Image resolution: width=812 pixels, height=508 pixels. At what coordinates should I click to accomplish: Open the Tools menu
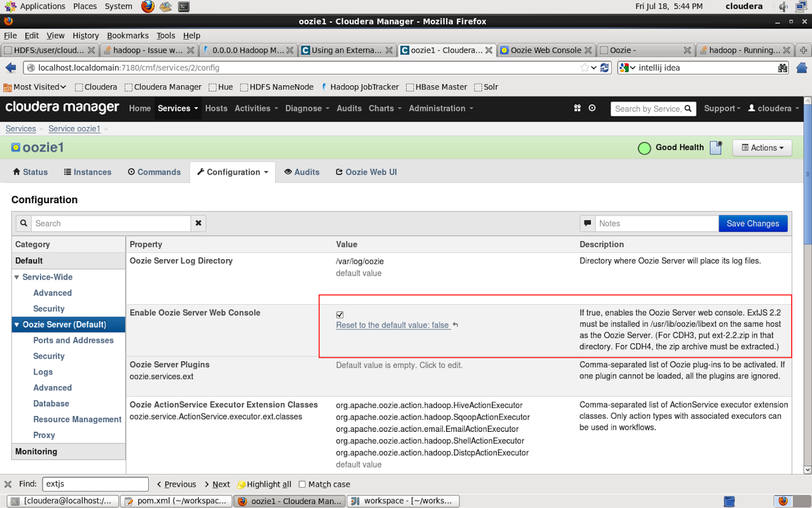click(165, 36)
